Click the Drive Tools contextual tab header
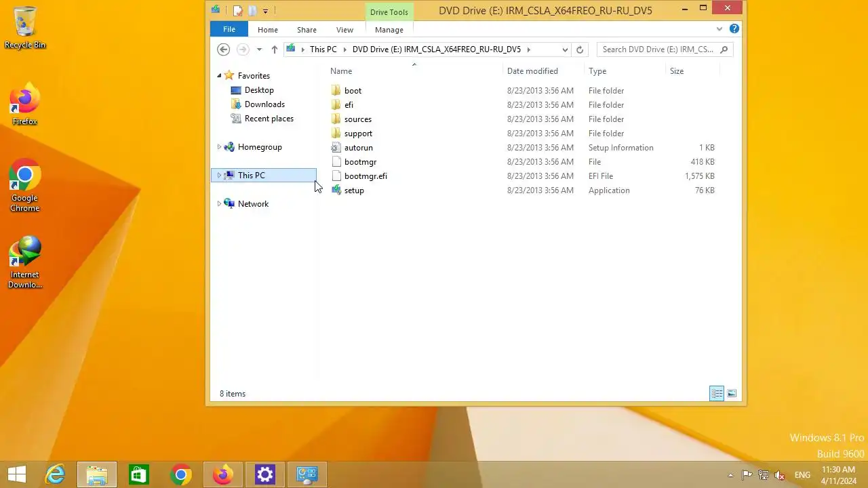868x488 pixels. coord(389,12)
